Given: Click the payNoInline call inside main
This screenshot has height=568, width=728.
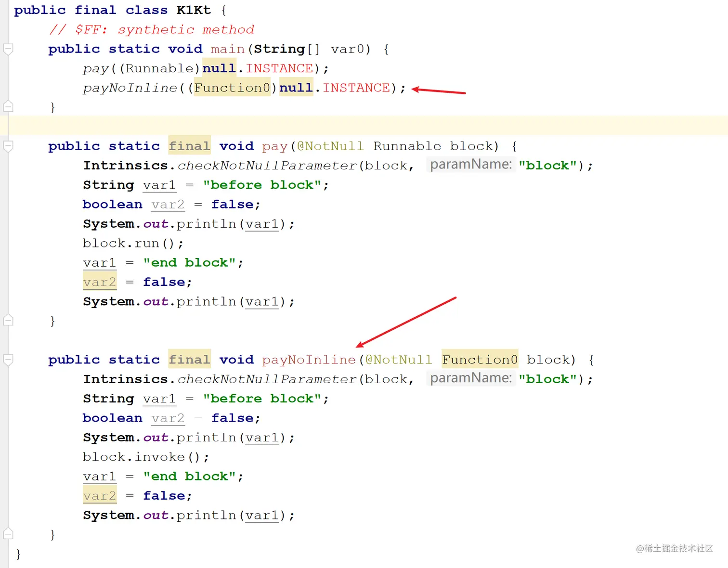Looking at the screenshot, I should (130, 88).
